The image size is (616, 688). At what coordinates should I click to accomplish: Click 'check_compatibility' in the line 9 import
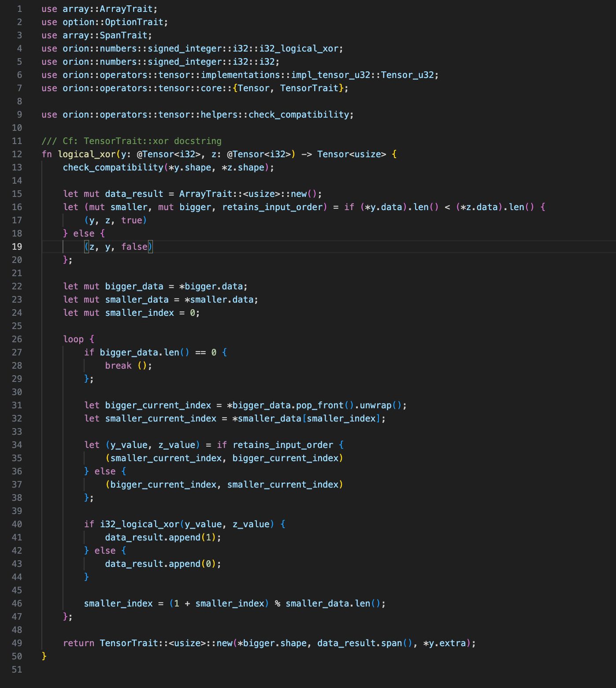pyautogui.click(x=299, y=115)
